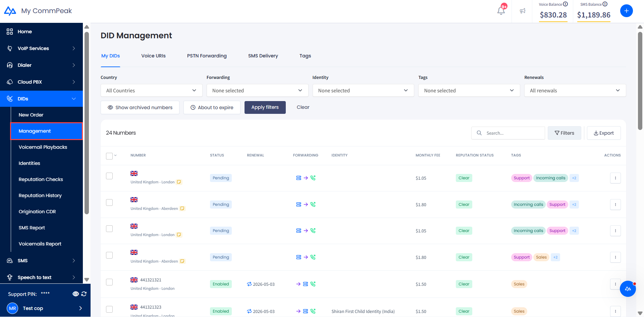This screenshot has width=644, height=317.
Task: Open the SMS Delivery tab
Action: (x=263, y=56)
